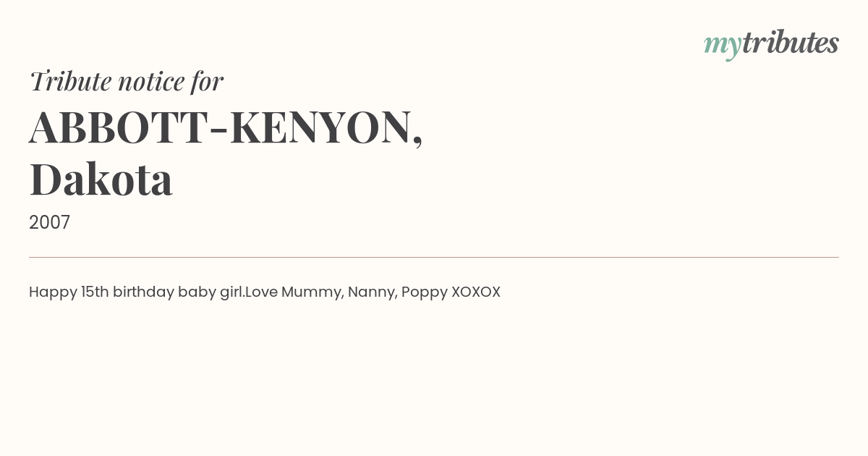Viewport: 868px width, 456px height.
Task: Click the horizontal divider line
Action: (434, 257)
